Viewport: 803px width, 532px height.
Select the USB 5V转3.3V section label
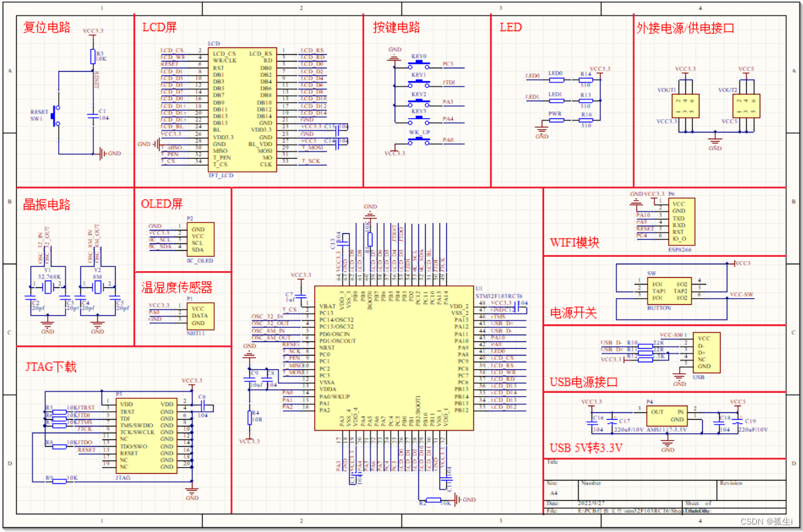[x=586, y=448]
